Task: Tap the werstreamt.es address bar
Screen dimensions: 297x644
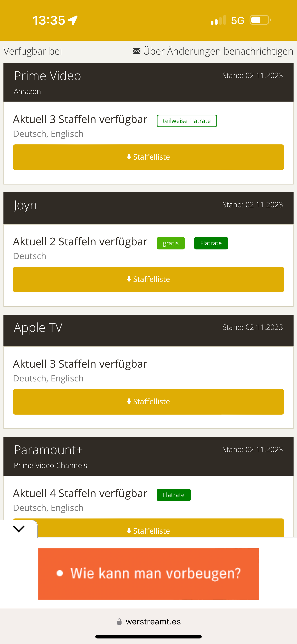Action: point(153,621)
